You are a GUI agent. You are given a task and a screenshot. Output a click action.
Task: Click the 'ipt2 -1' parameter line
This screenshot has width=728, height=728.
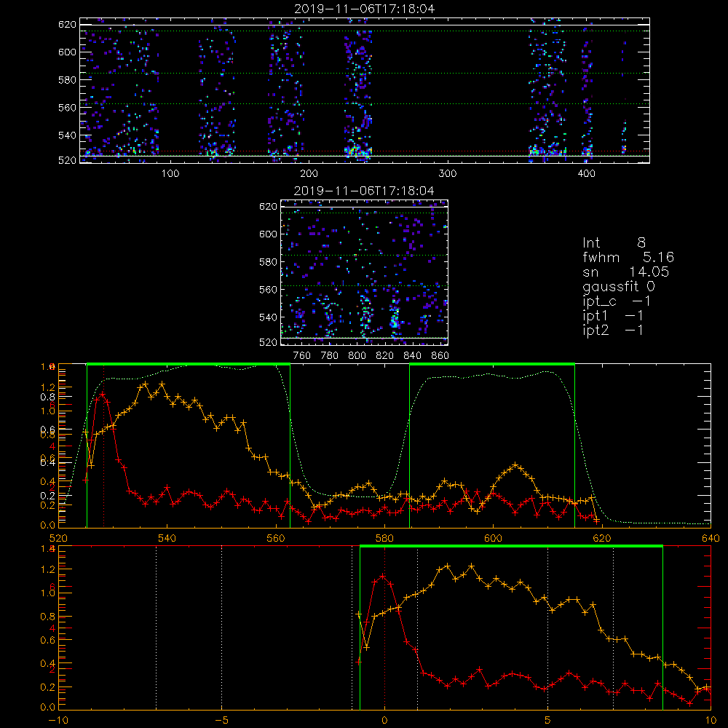[x=613, y=330]
